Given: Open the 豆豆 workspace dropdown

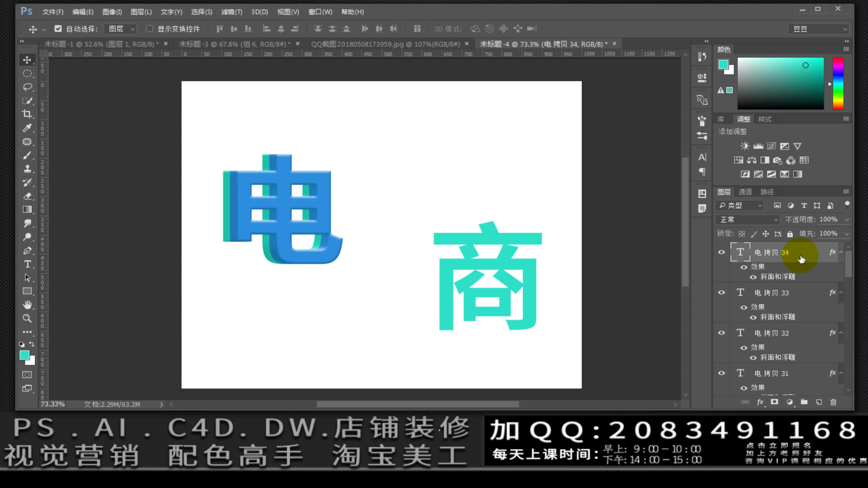Looking at the screenshot, I should [x=819, y=29].
